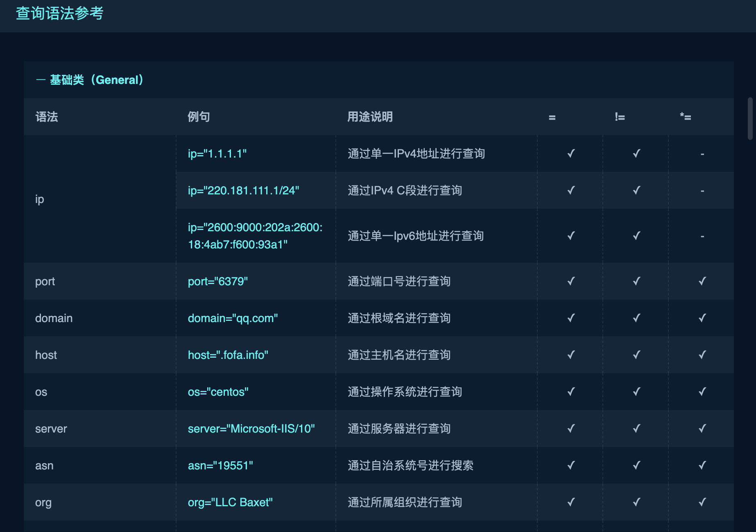
Task: Click the = checkmark in the domain row
Action: pyautogui.click(x=571, y=318)
